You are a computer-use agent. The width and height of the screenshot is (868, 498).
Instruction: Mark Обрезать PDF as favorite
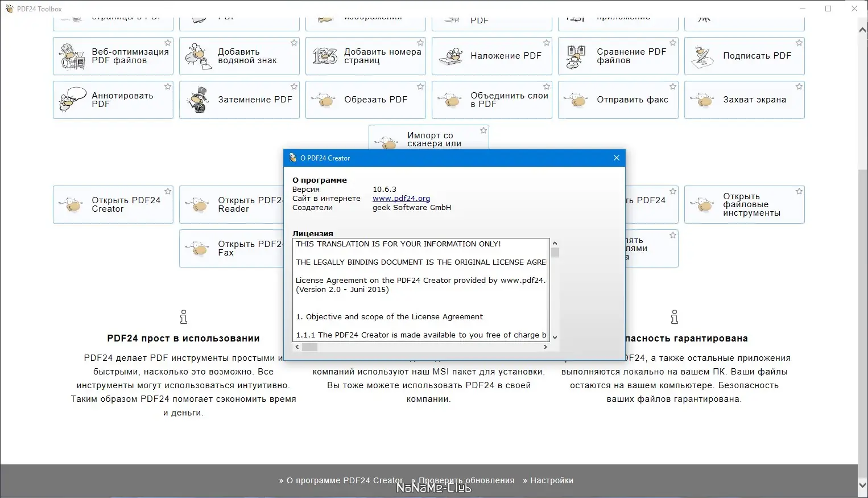click(420, 87)
